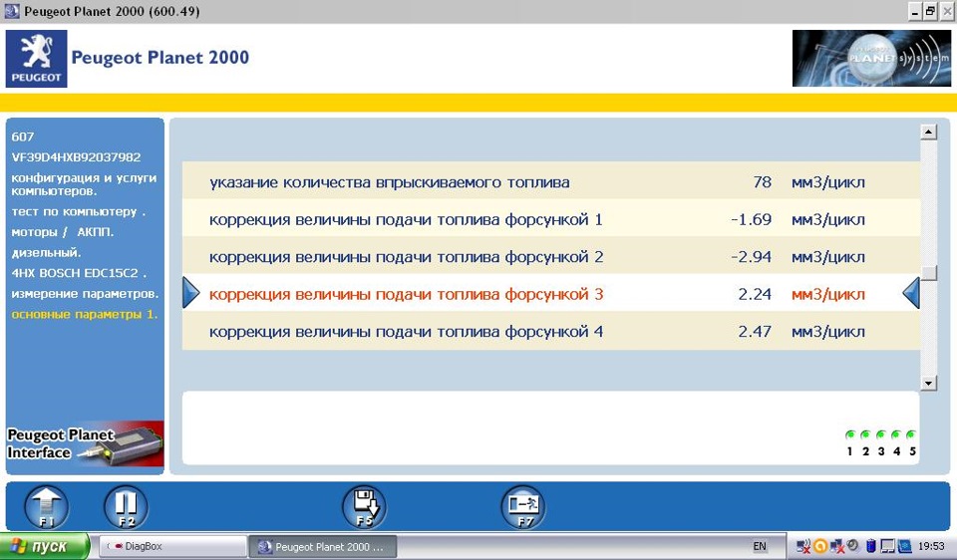Open the Windows 'пуск' Start button
This screenshot has height=560, width=957.
[x=45, y=546]
